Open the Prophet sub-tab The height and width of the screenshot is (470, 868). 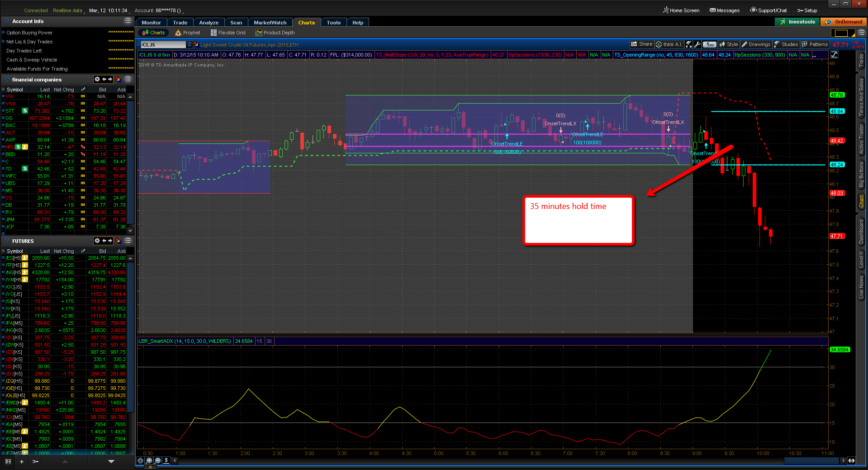[188, 33]
